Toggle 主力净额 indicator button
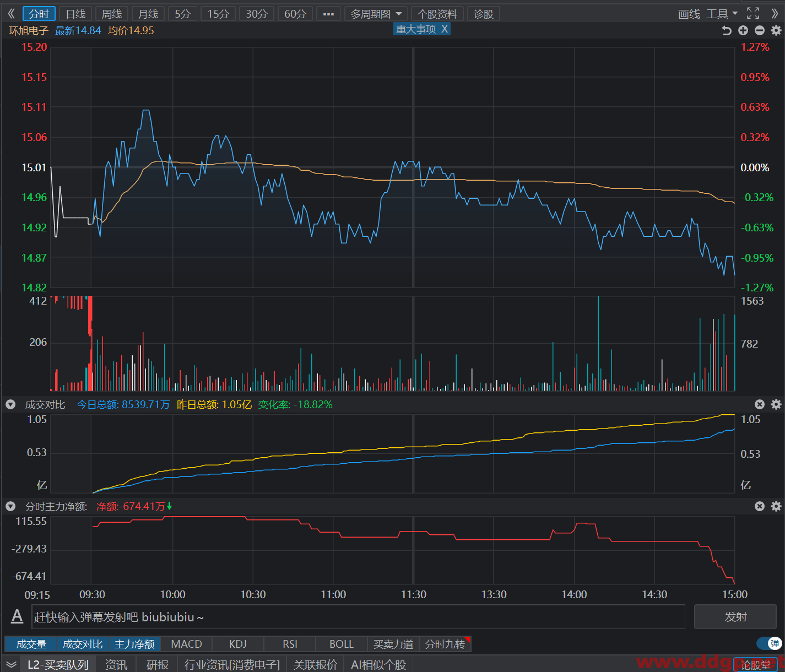 tap(134, 644)
